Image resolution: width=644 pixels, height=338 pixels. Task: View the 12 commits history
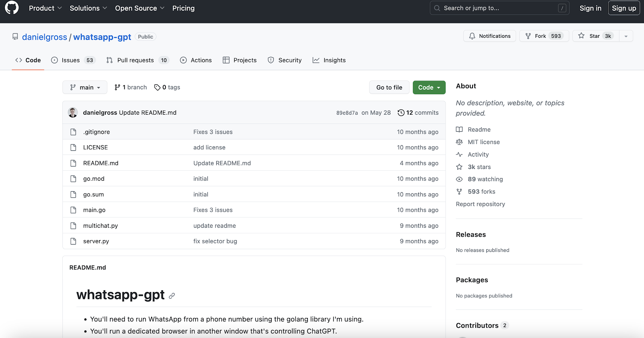coord(418,113)
